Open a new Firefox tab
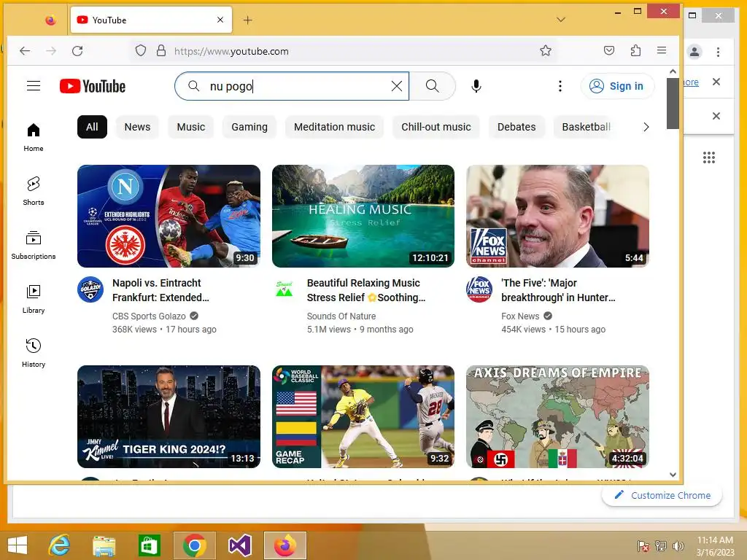The width and height of the screenshot is (747, 560). (247, 20)
